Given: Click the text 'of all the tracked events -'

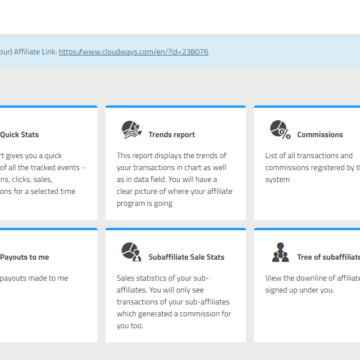Looking at the screenshot, I should 42,167.
